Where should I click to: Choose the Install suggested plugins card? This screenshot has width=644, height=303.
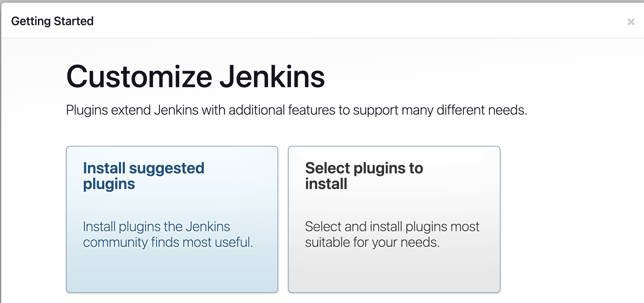[172, 219]
